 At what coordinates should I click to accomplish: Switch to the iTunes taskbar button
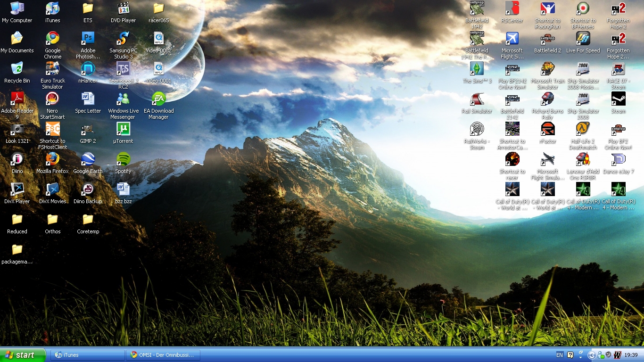87,355
